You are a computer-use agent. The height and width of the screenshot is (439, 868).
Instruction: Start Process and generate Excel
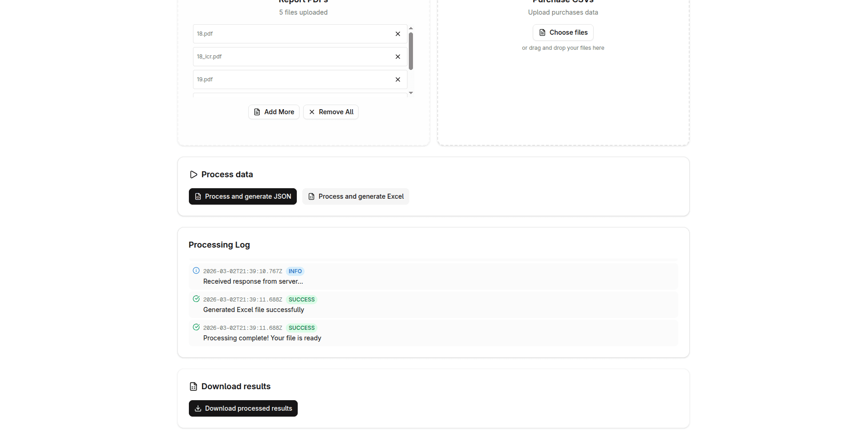(x=355, y=196)
